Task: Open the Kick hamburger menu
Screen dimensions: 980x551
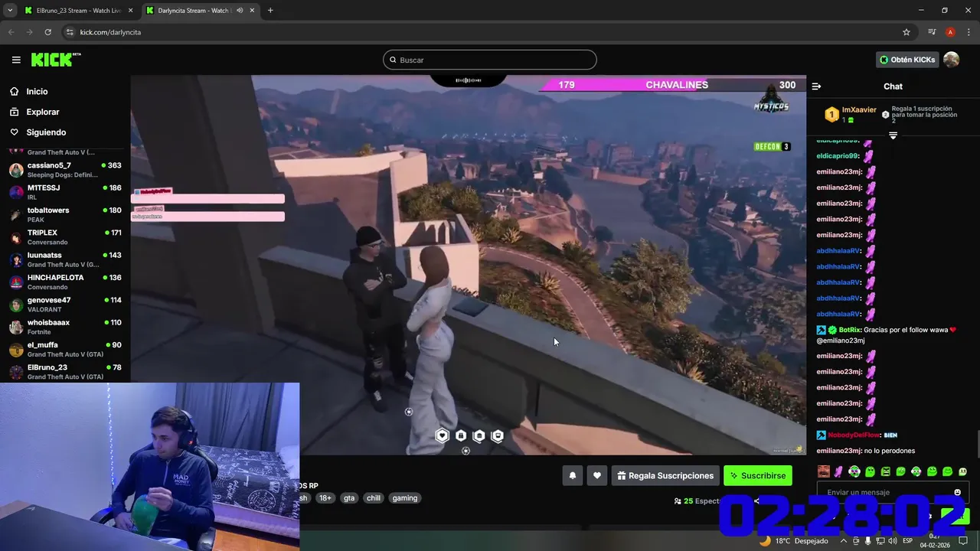Action: tap(16, 60)
